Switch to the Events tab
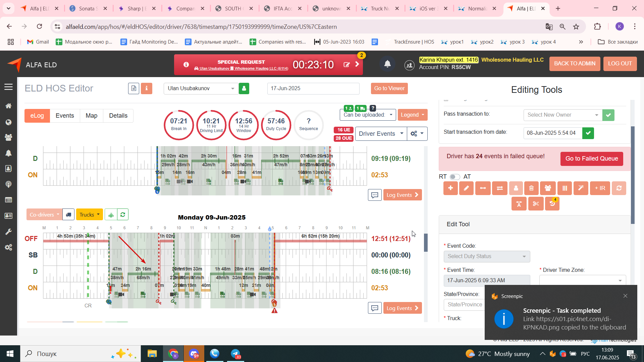The image size is (644, 362). pyautogui.click(x=65, y=116)
